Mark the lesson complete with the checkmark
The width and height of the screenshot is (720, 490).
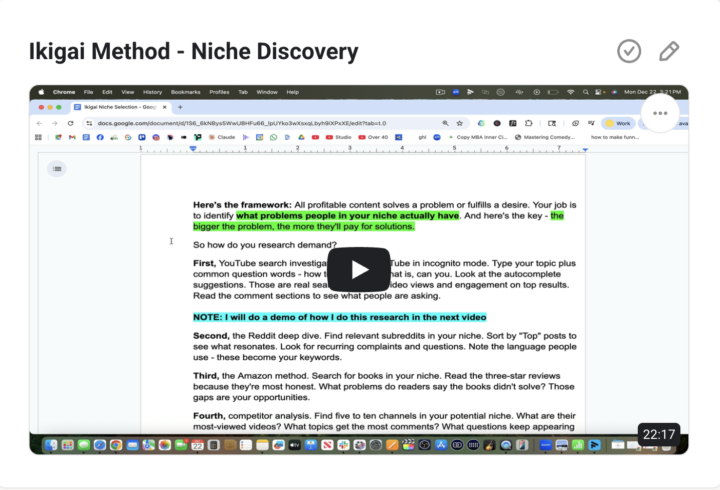[629, 51]
